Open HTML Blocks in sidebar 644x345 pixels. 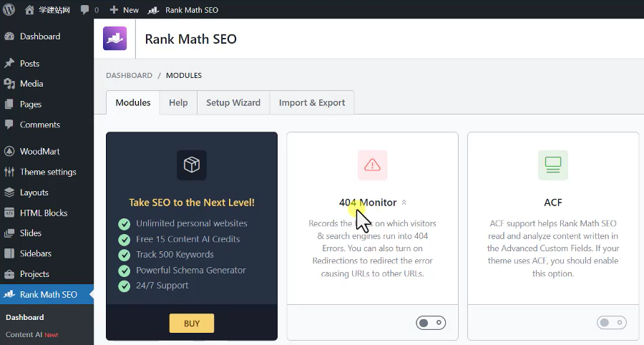(x=44, y=213)
